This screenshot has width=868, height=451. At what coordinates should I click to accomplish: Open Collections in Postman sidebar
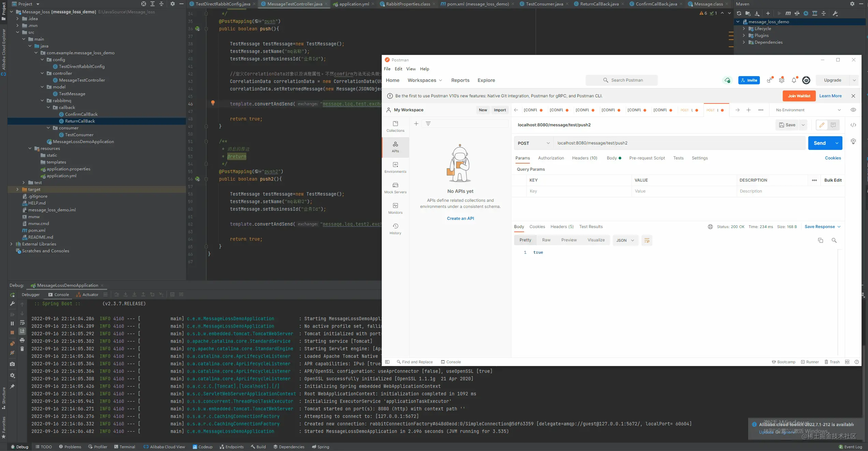tap(395, 126)
